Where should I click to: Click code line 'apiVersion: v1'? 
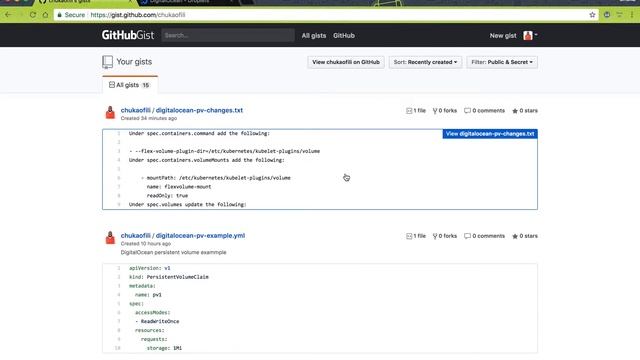click(149, 268)
